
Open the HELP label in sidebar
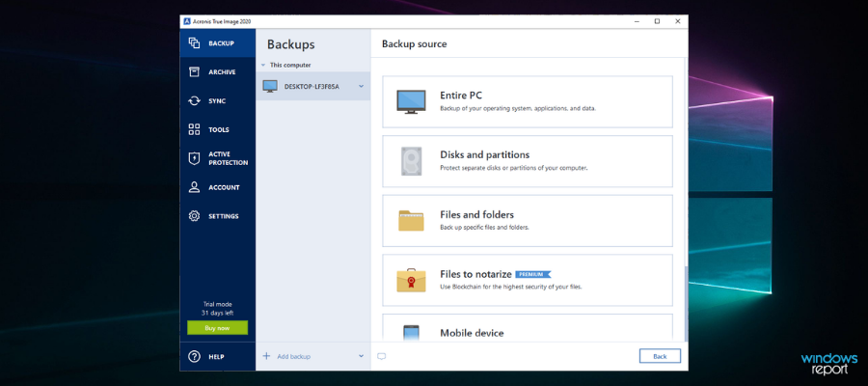point(216,357)
